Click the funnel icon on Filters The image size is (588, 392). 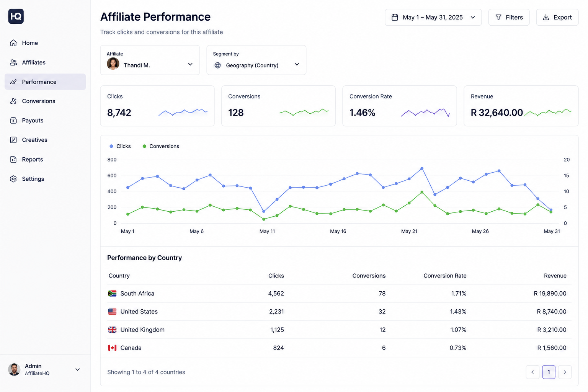498,17
